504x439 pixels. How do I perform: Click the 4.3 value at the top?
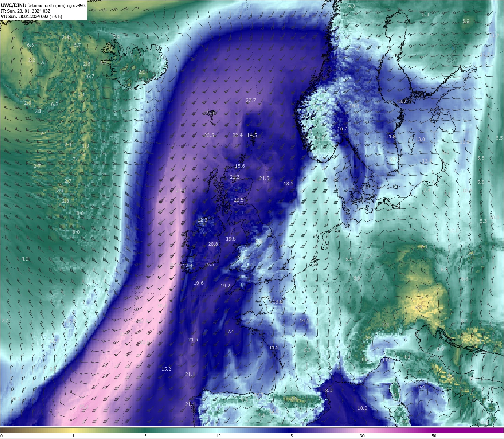click(352, 6)
